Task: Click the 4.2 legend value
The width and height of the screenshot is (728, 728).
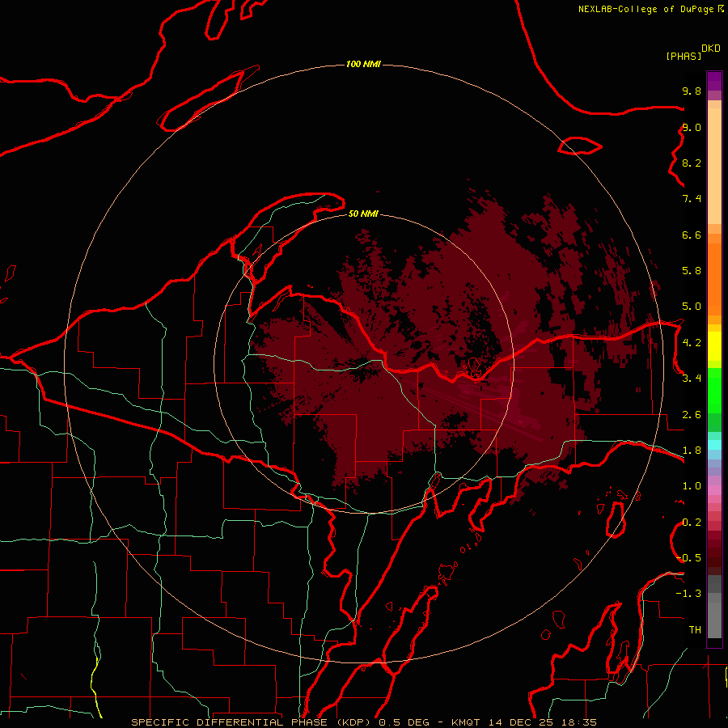Action: [692, 343]
